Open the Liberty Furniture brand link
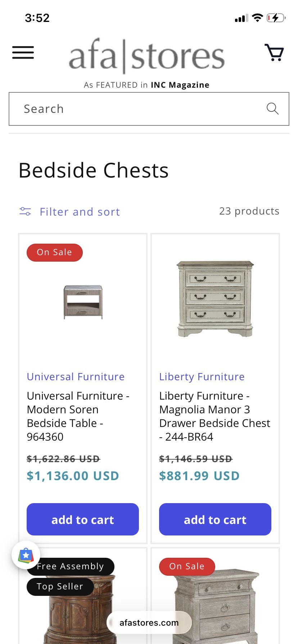 201,377
